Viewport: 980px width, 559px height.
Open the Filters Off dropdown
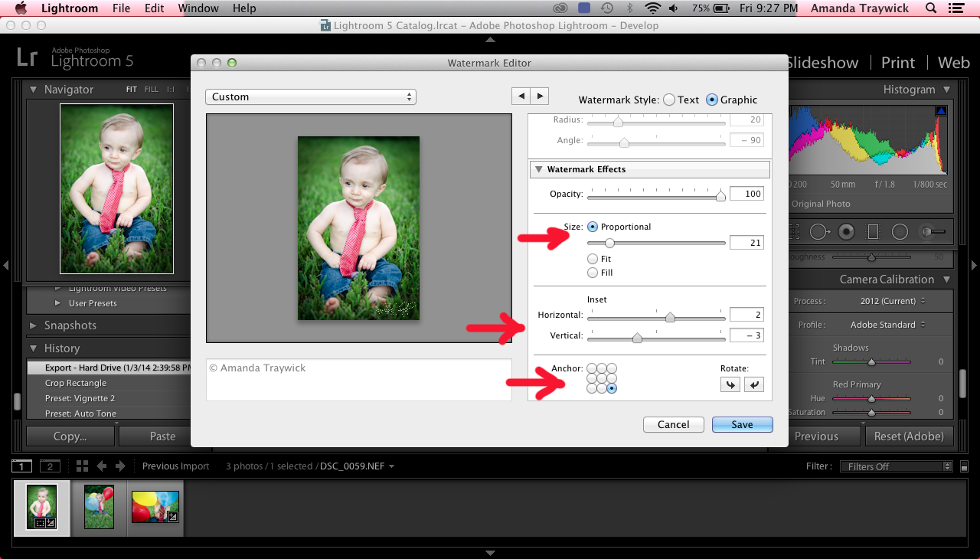pos(896,466)
